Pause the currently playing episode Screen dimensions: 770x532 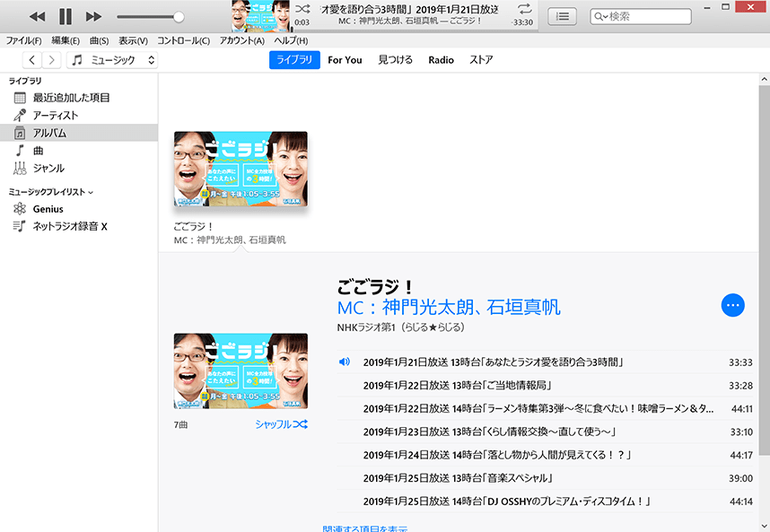click(x=65, y=15)
